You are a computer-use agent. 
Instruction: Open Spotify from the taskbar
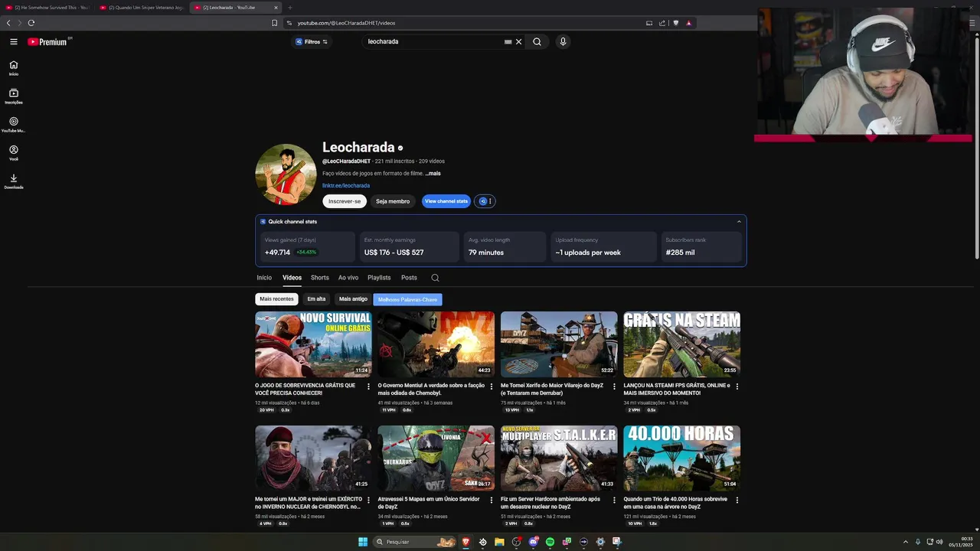pos(550,542)
